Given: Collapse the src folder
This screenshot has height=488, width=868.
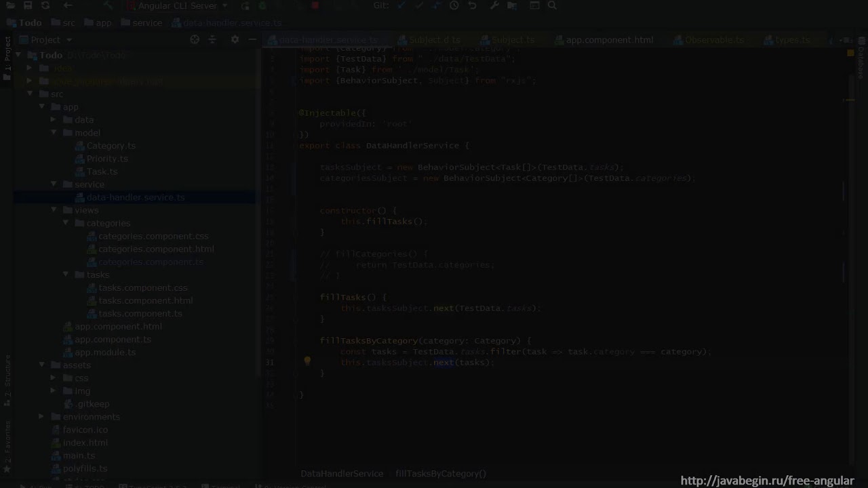Looking at the screenshot, I should tap(30, 94).
